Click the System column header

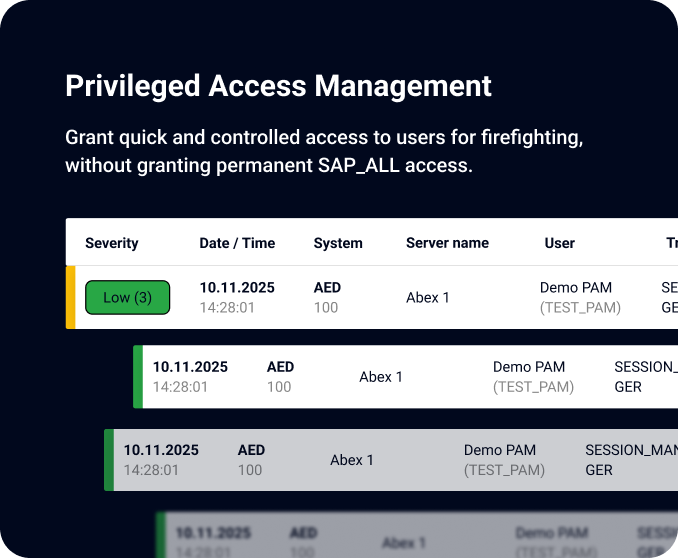coord(338,243)
